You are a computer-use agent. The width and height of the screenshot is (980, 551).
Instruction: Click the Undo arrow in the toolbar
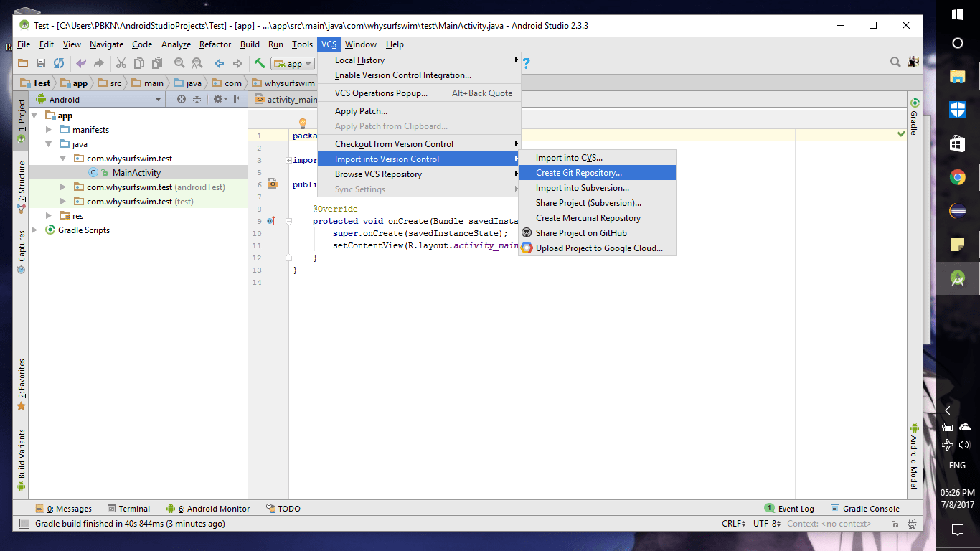pyautogui.click(x=82, y=63)
